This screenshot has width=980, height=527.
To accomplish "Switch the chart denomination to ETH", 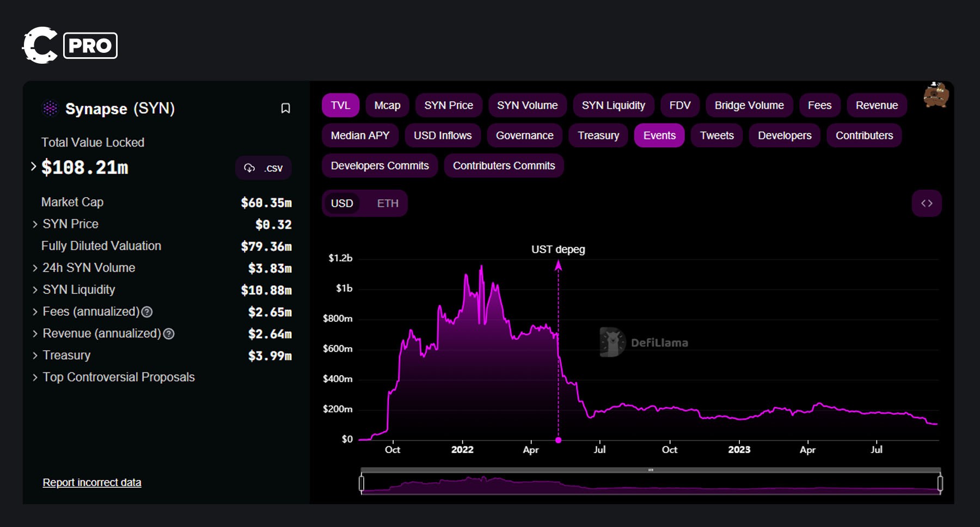I will pos(388,203).
